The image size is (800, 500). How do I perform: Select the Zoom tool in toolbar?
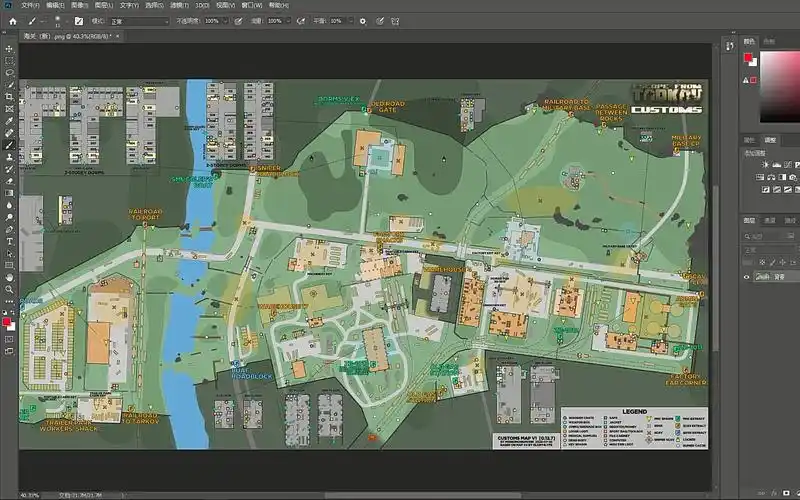pos(9,289)
